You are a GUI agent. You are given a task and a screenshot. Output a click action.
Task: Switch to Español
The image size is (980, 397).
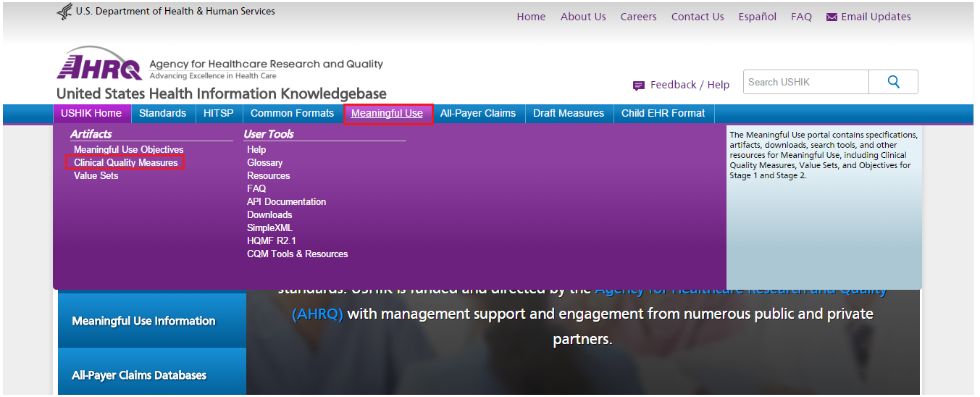[758, 17]
